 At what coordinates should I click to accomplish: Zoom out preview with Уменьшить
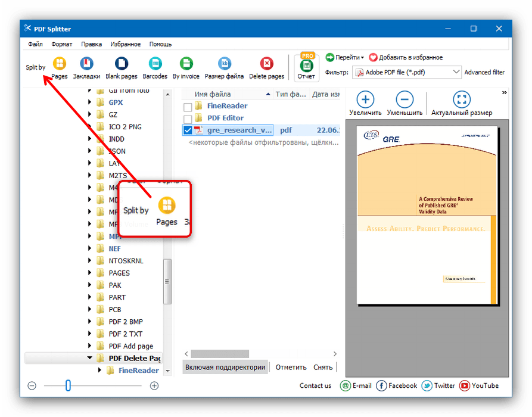pos(405,104)
